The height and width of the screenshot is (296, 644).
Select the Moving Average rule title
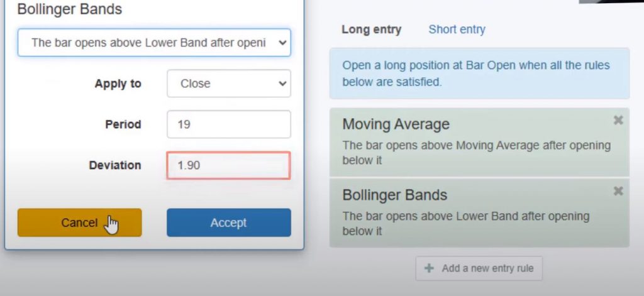396,124
